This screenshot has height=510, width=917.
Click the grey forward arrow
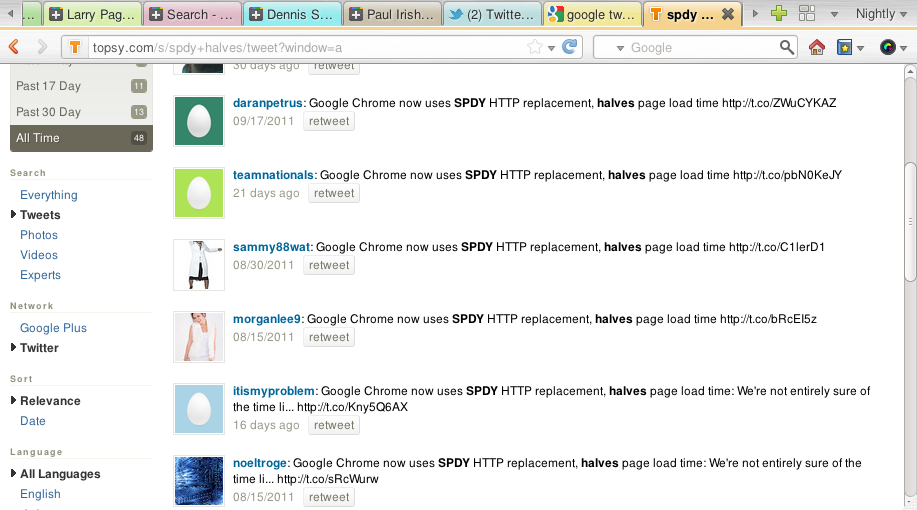tap(42, 47)
